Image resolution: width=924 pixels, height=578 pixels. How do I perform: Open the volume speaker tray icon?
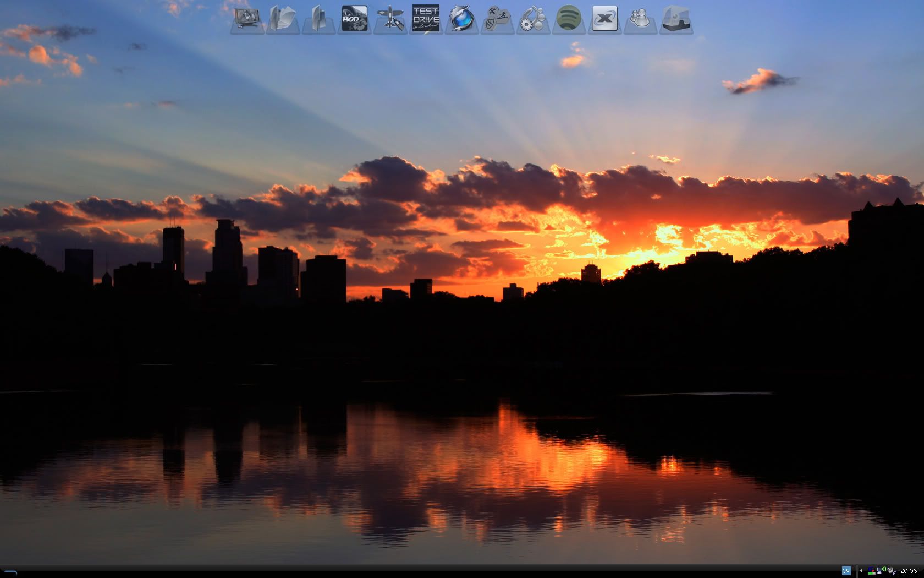[891, 571]
